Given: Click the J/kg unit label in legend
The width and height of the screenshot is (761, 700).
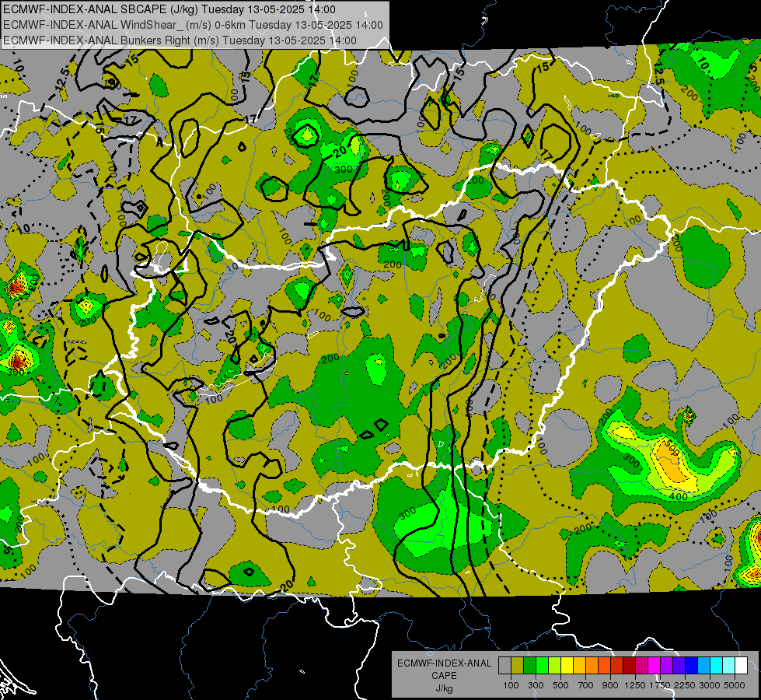Looking at the screenshot, I should pyautogui.click(x=444, y=689).
